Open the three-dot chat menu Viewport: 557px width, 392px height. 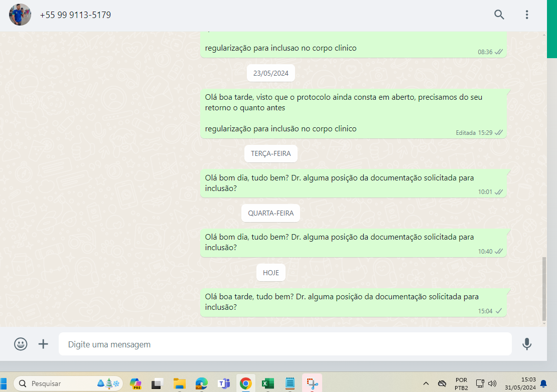point(526,15)
